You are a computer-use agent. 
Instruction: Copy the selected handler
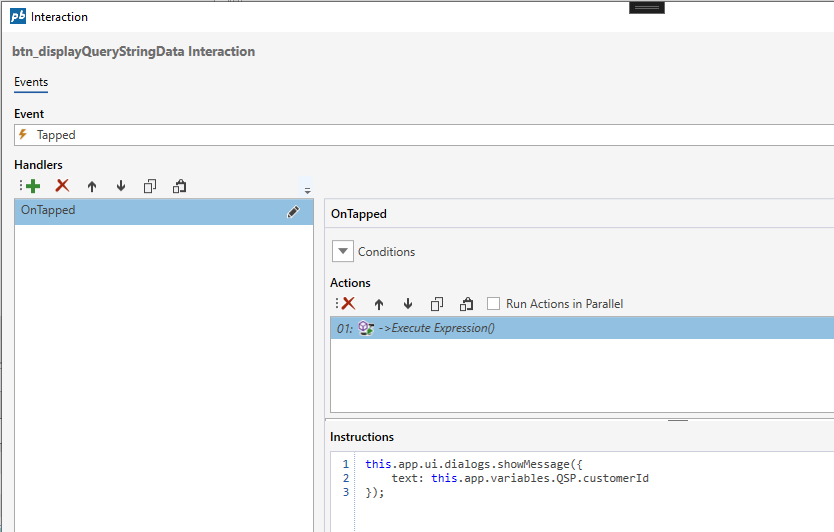(x=150, y=186)
